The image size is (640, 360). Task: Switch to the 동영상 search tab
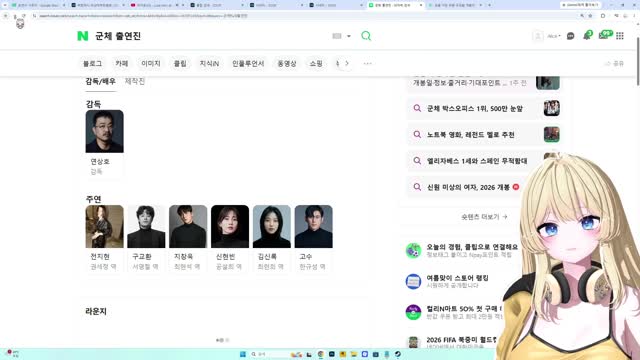287,63
